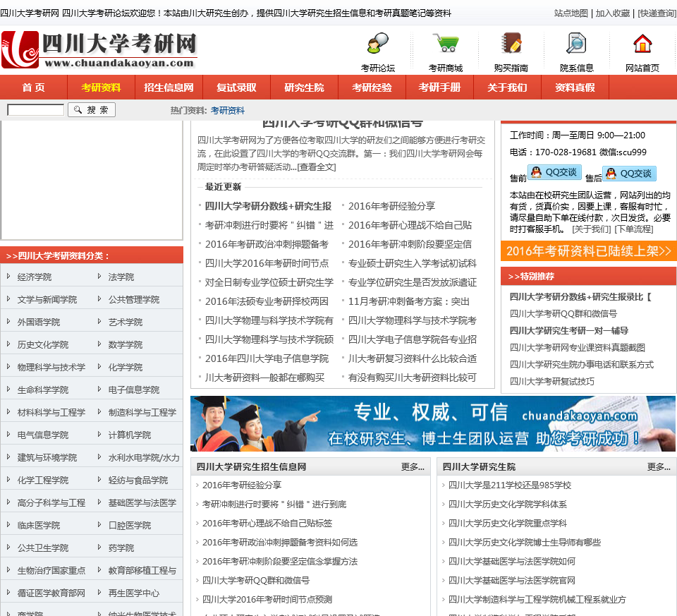The height and width of the screenshot is (616, 677).
Task: Select 轻纺与食品学院 category
Action: coord(138,480)
